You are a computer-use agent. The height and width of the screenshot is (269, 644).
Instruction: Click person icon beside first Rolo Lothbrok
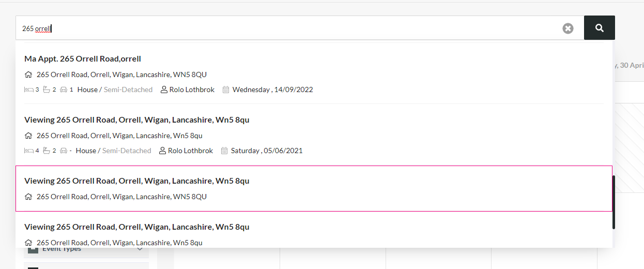tap(164, 89)
